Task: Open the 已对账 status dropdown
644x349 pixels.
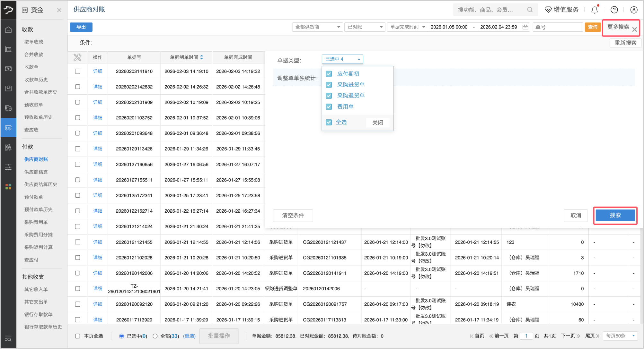Action: 365,27
